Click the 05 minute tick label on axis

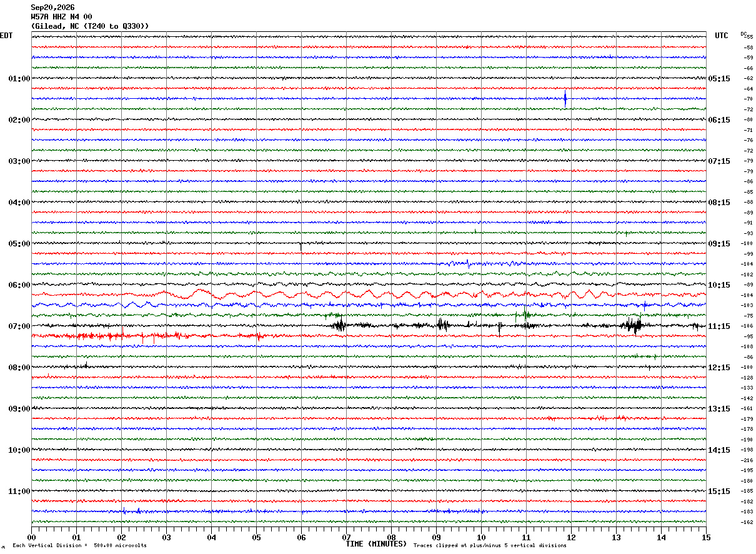(x=256, y=537)
